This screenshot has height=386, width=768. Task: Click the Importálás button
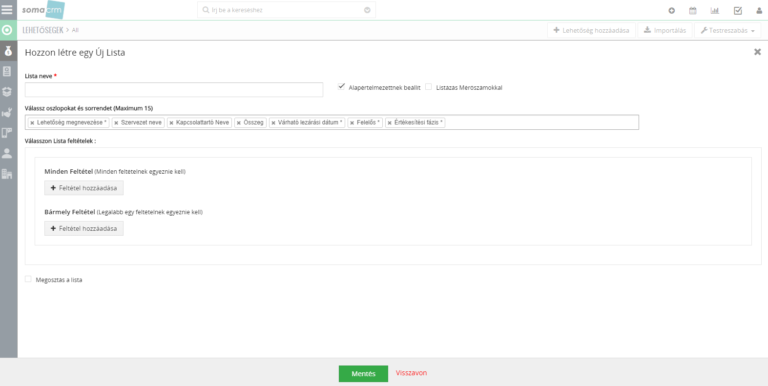(665, 30)
